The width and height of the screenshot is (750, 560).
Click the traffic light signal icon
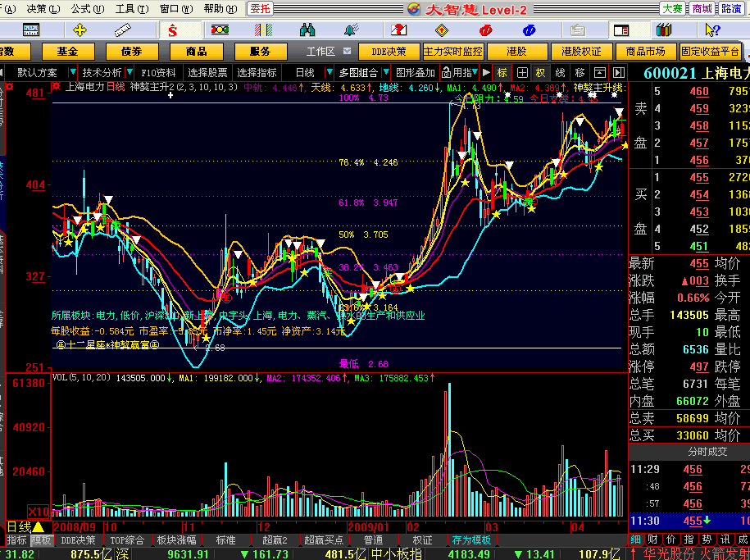pos(220,30)
